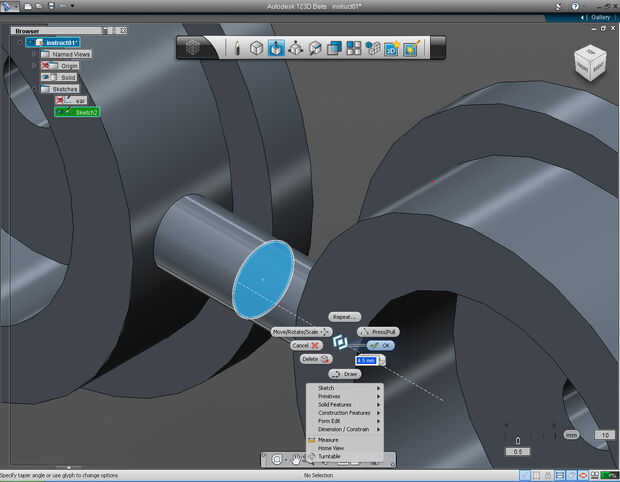The image size is (620, 482).
Task: Click the Pattern grid icon in toolbar
Action: [x=353, y=48]
